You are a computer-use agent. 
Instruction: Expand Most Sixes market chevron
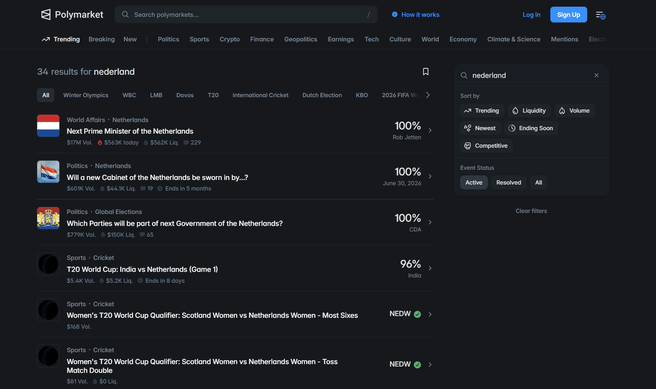pyautogui.click(x=430, y=314)
